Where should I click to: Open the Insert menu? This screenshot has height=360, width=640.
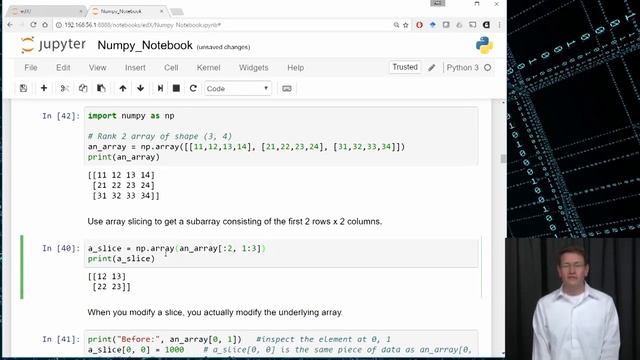[135, 68]
